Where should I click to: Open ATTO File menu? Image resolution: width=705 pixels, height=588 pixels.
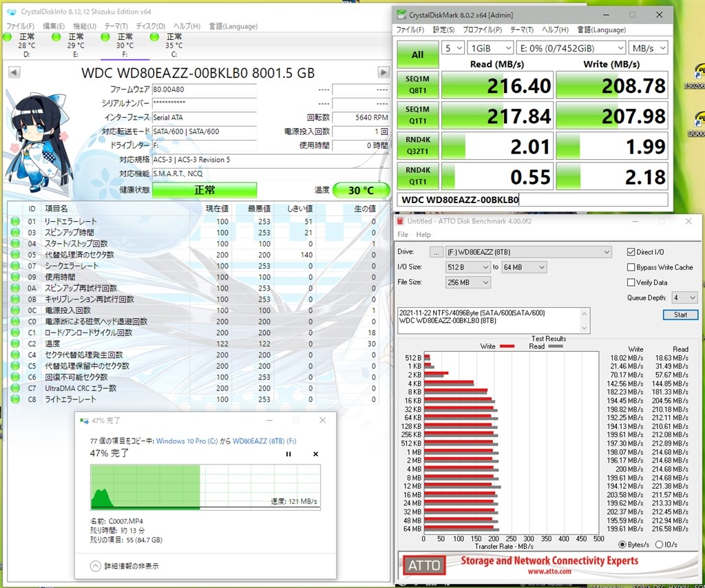click(x=403, y=235)
